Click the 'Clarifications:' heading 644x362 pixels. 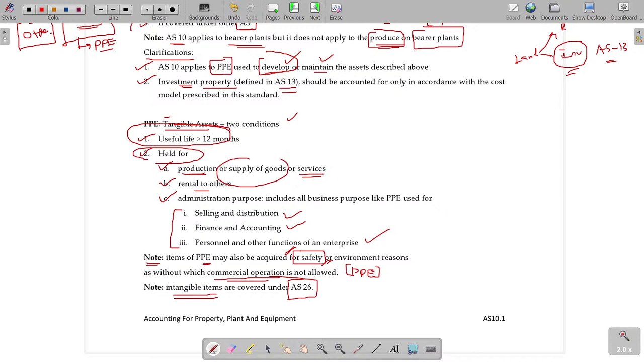click(169, 52)
